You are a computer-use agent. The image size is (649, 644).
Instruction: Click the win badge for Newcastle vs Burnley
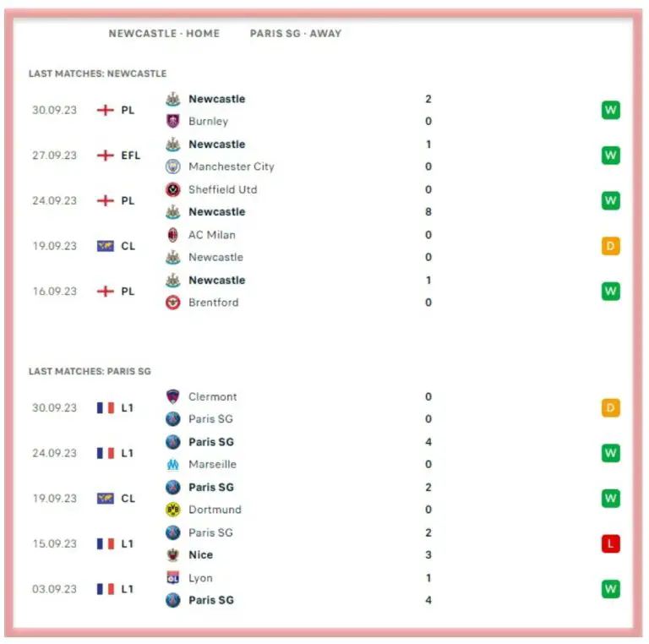click(610, 110)
